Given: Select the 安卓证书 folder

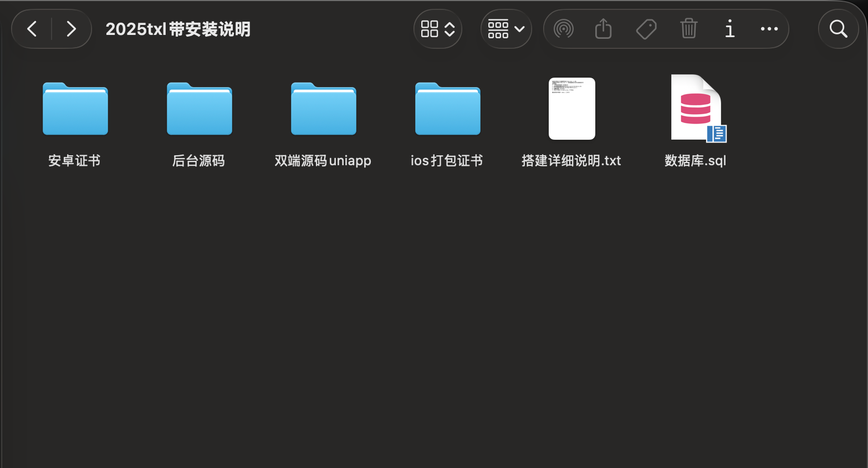Looking at the screenshot, I should pos(75,109).
